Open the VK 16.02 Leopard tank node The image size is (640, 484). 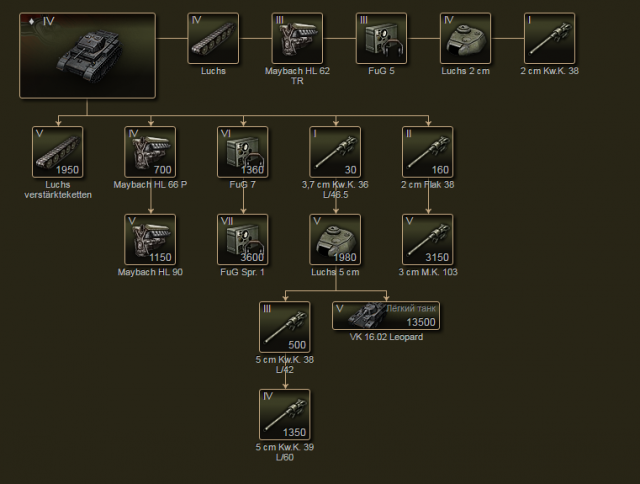385,316
